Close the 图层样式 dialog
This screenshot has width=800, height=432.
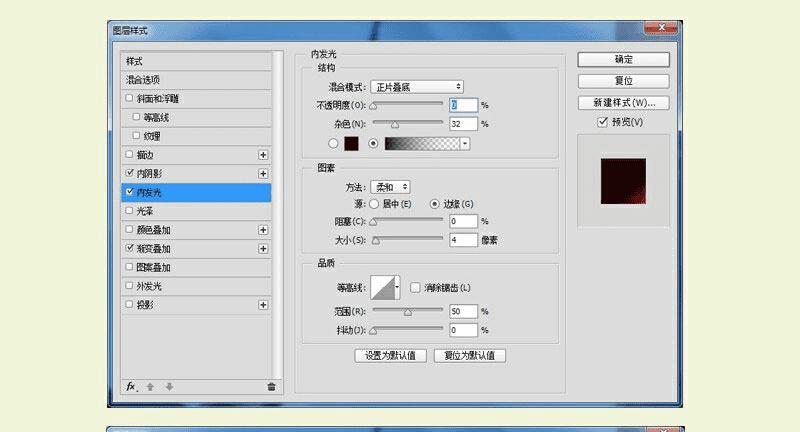coord(661,28)
